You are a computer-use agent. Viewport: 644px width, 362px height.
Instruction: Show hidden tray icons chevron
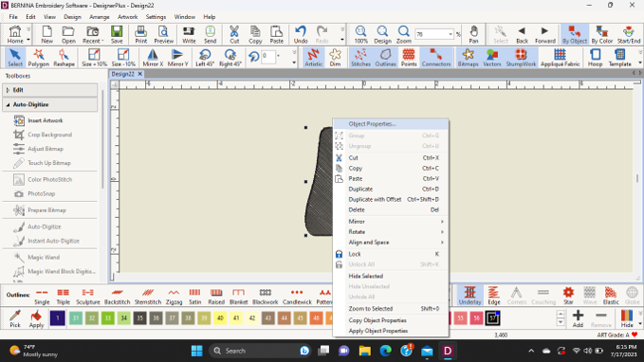pos(531,351)
